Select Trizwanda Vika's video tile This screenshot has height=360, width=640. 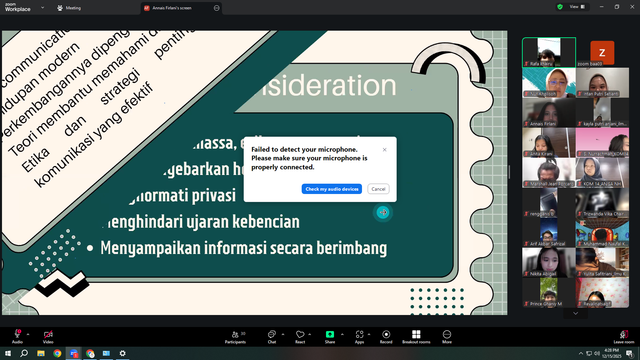click(x=602, y=203)
